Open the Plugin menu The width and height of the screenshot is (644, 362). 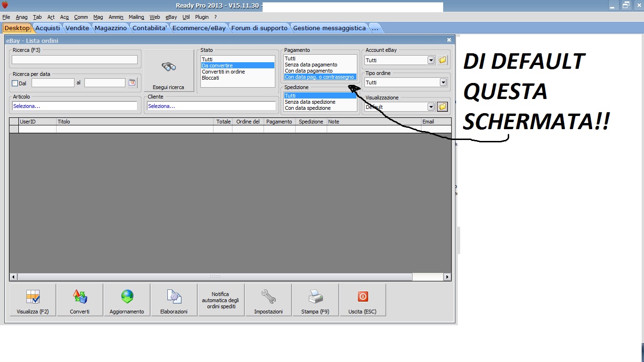202,17
